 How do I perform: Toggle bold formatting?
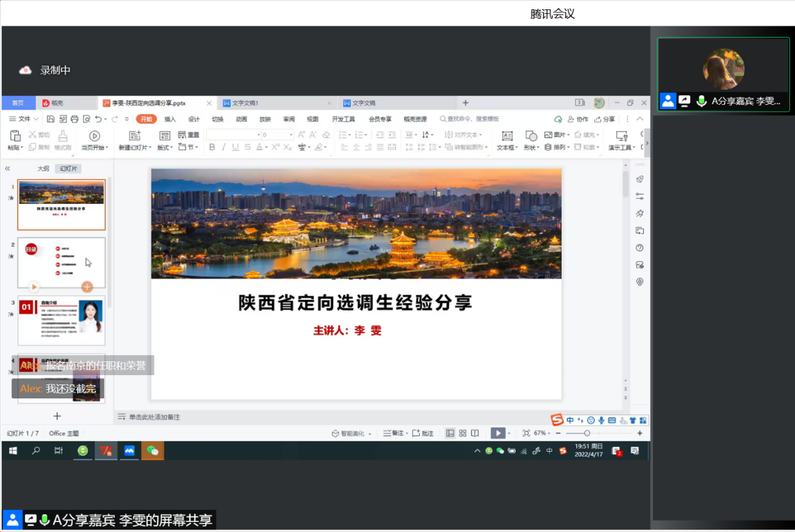click(x=212, y=148)
